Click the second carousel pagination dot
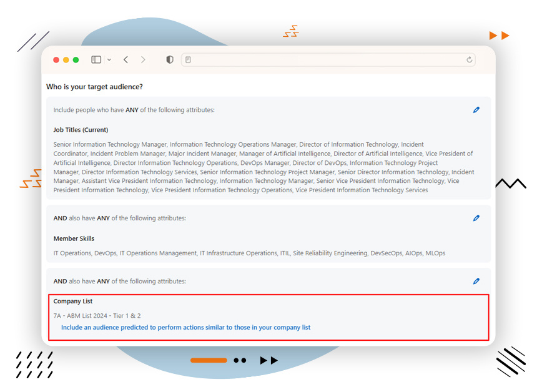The image size is (537, 392). [244, 360]
